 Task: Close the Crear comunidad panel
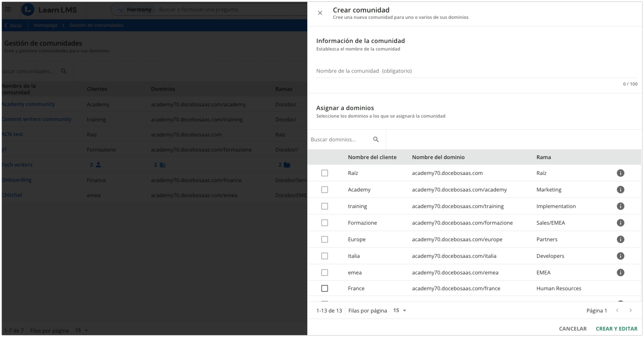pyautogui.click(x=320, y=13)
